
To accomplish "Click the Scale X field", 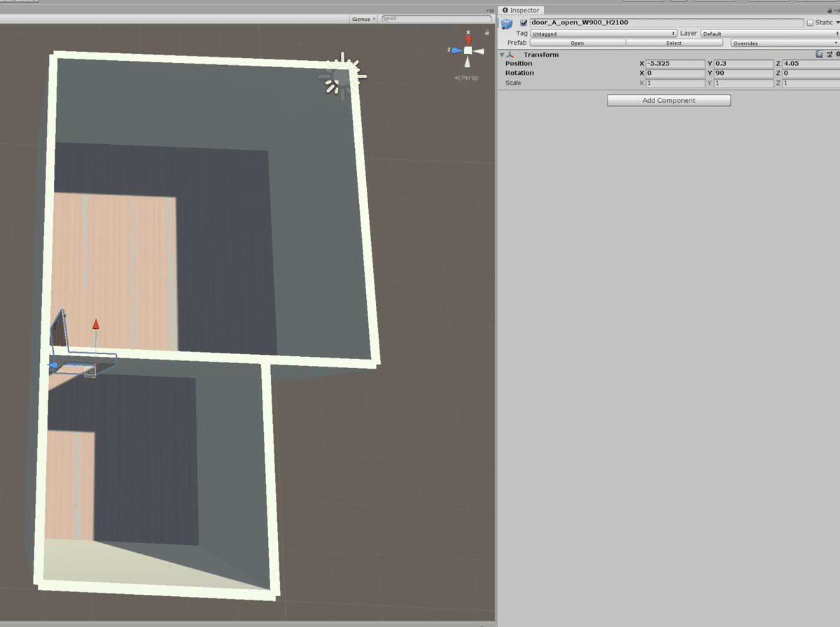I will [675, 83].
